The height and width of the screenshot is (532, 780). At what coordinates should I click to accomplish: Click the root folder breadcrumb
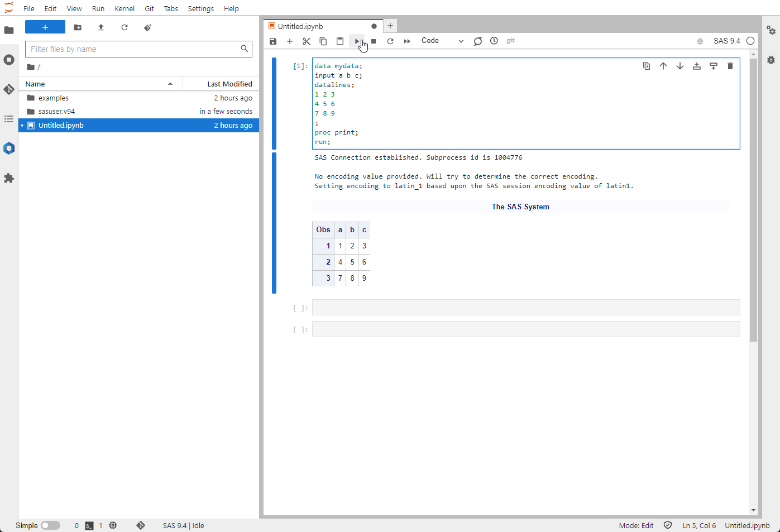point(31,67)
